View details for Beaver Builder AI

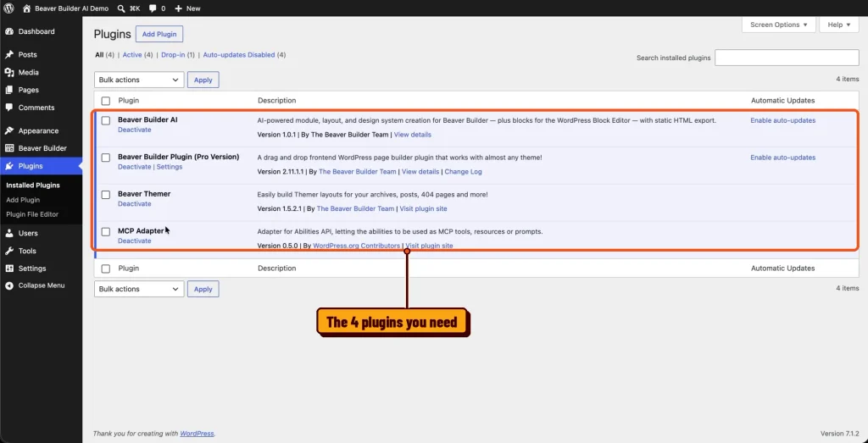pos(413,135)
